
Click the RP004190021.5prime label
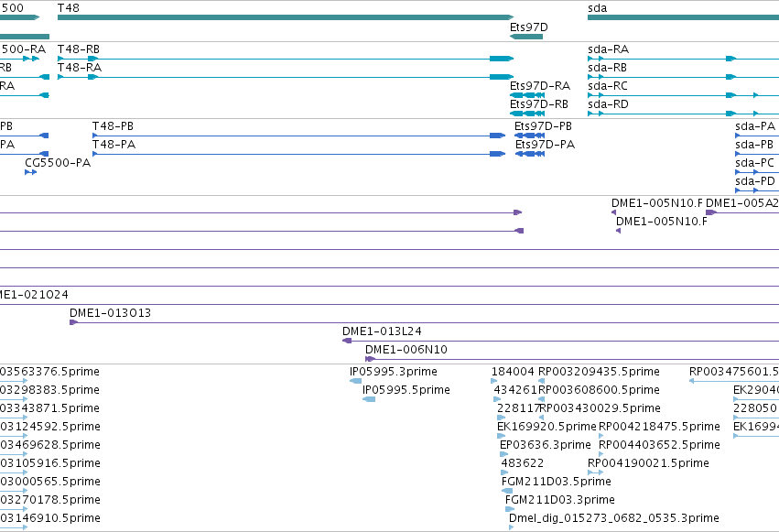pos(648,463)
